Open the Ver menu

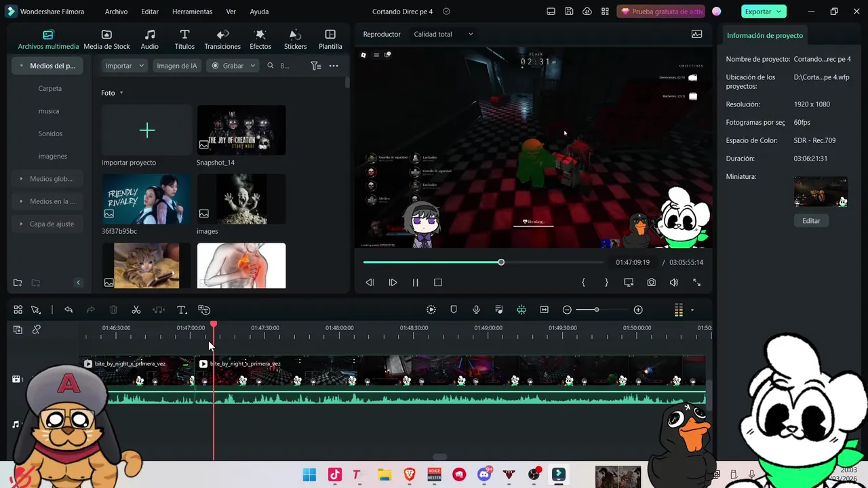click(231, 12)
